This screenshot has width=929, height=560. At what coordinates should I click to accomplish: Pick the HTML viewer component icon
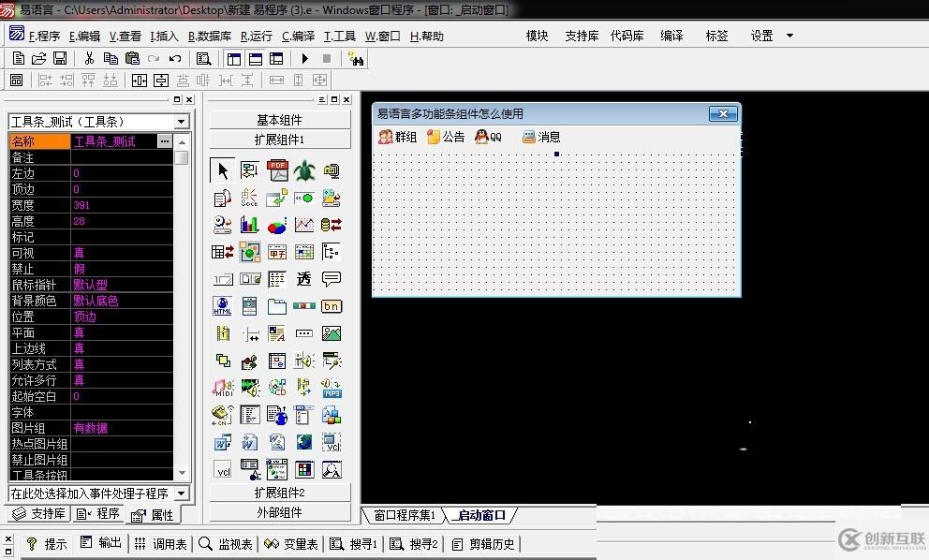(x=223, y=306)
